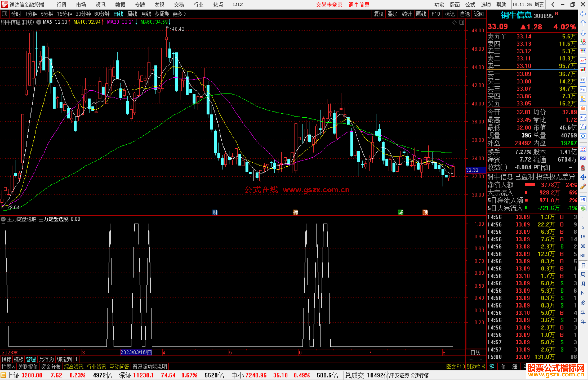This screenshot has height=380, width=588.
Task: Click the 2023/03/16 date label on axis
Action: (x=136, y=352)
